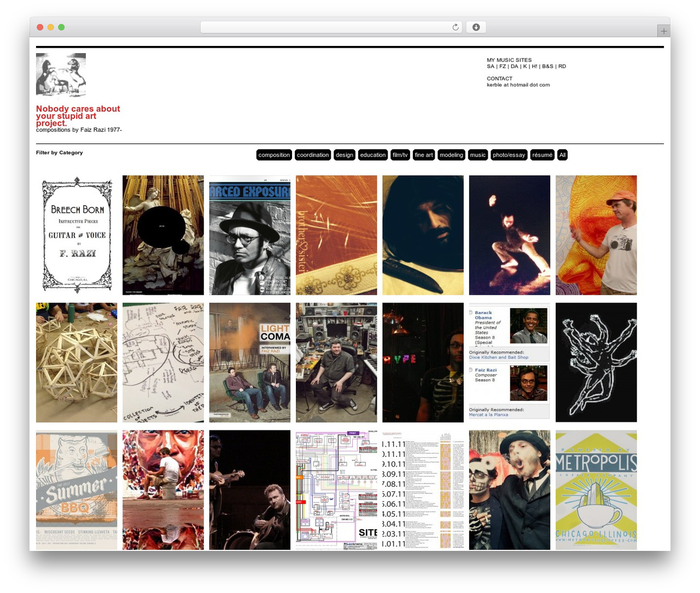
Task: Click the site title 'Nobody cares about your stupid art project.'
Action: [78, 116]
